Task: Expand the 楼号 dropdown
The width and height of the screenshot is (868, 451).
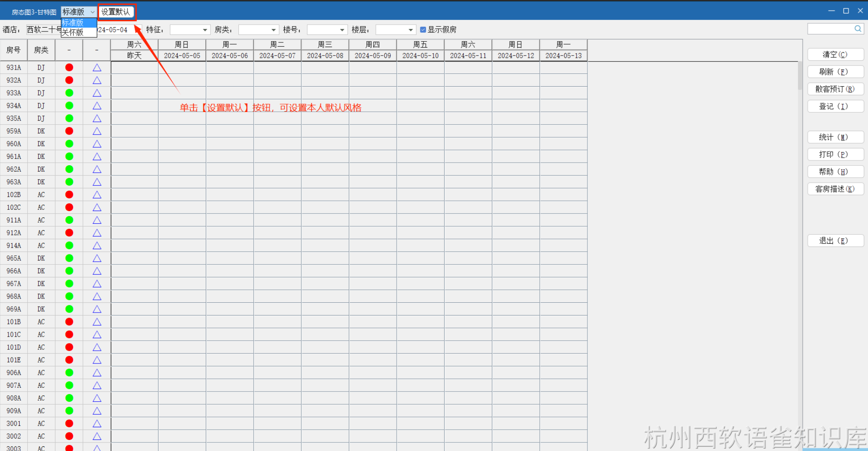Action: pos(342,30)
